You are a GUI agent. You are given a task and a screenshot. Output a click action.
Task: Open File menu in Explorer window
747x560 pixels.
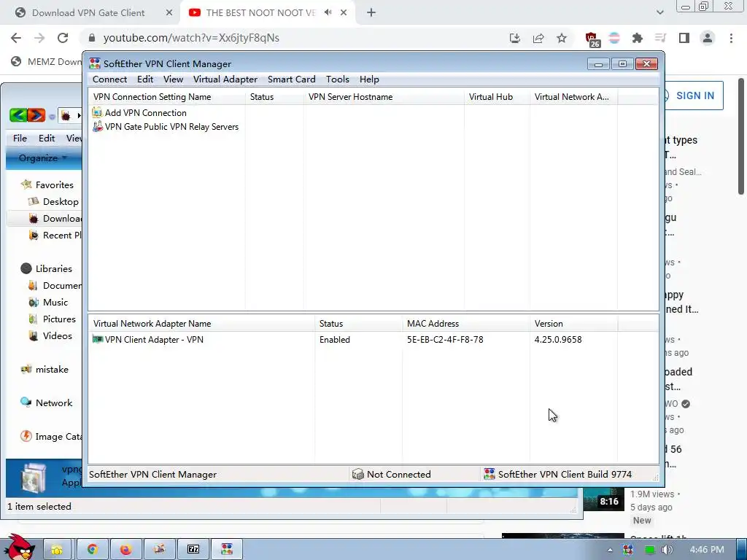coord(20,138)
